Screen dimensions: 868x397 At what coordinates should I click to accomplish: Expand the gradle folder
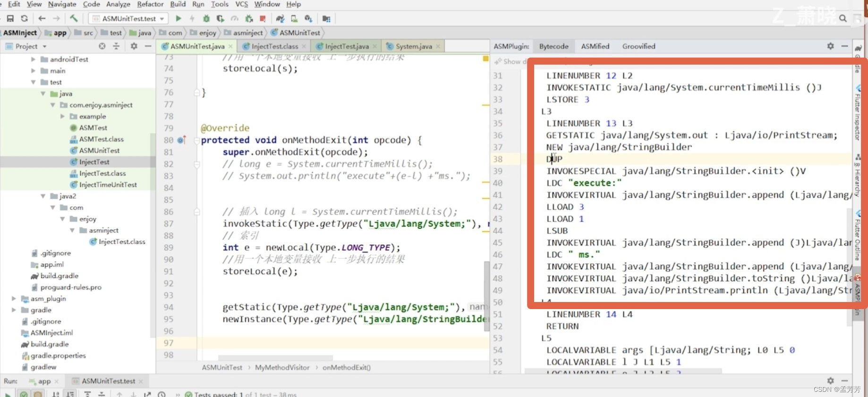pos(14,310)
